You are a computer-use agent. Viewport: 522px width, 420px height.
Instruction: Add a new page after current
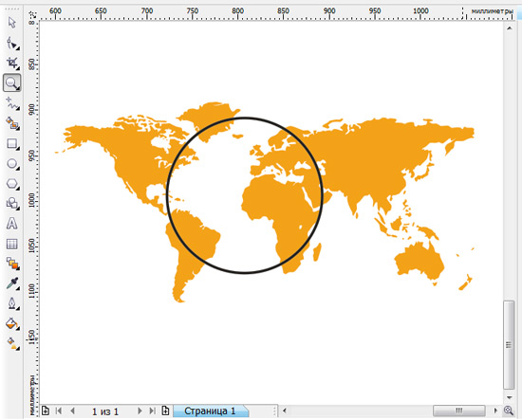click(x=165, y=411)
